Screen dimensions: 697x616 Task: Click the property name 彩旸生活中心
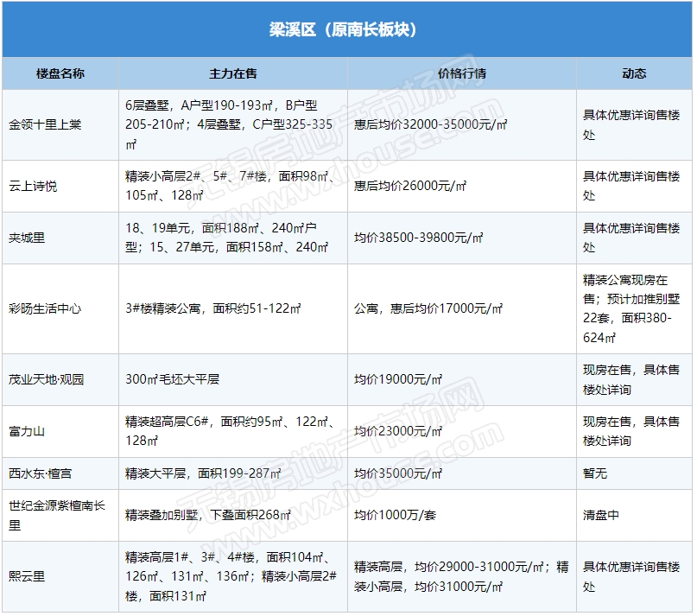(45, 308)
